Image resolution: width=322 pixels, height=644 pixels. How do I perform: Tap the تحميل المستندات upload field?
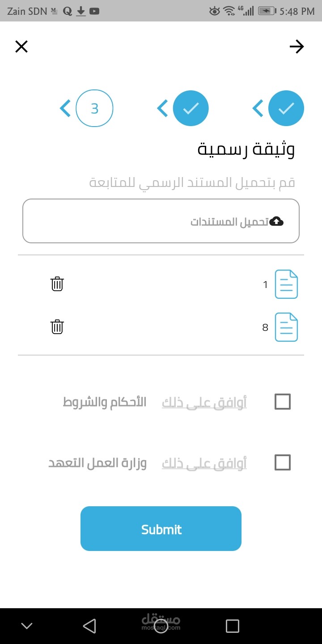pos(161,221)
